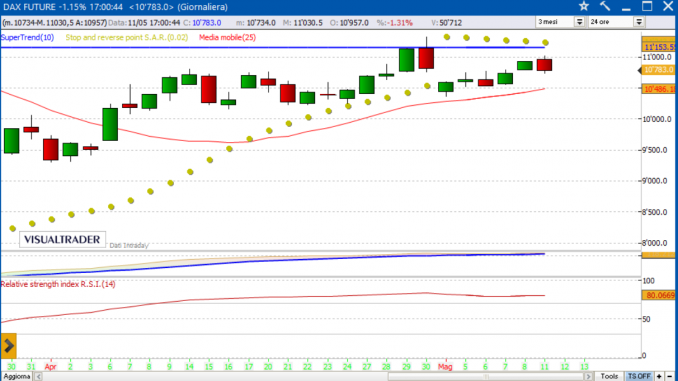Maximize the chart window

647,6
